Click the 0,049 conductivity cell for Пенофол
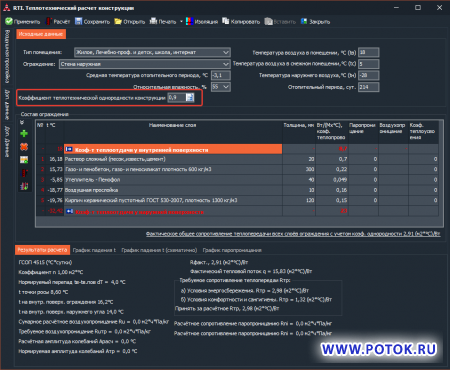This screenshot has height=370, width=450. (332, 180)
